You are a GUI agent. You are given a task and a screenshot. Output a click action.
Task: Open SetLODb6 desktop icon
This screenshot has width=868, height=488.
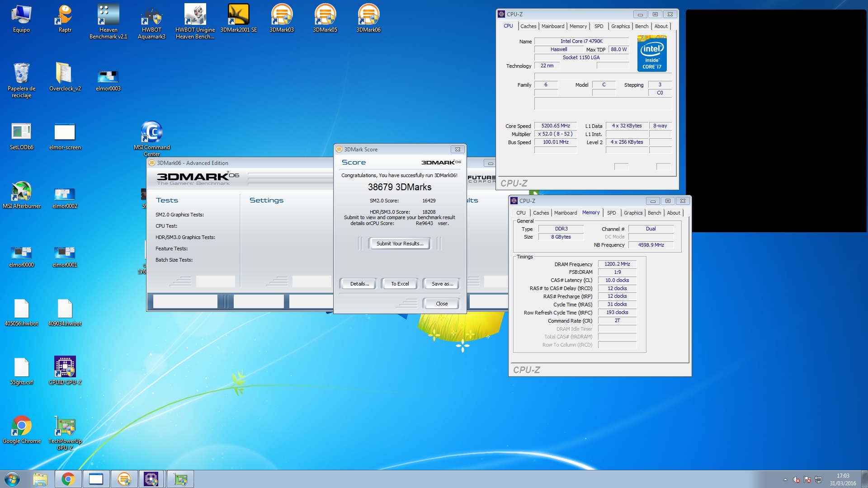click(x=21, y=136)
